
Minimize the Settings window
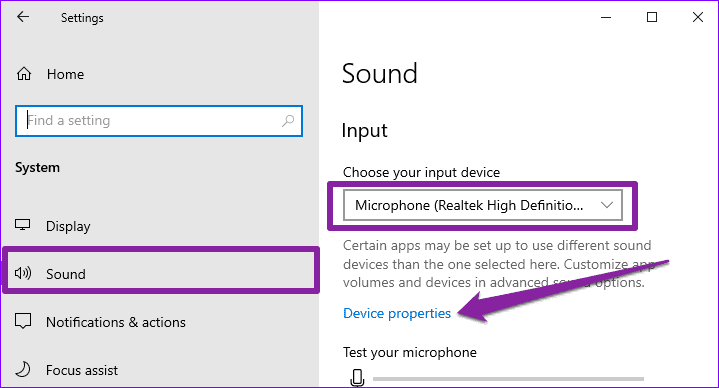[x=606, y=17]
